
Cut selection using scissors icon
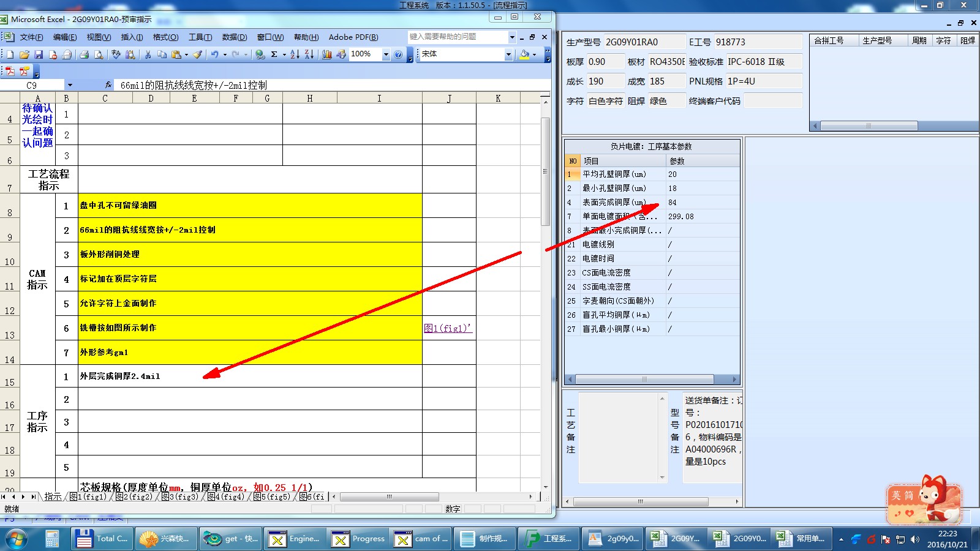(x=148, y=54)
